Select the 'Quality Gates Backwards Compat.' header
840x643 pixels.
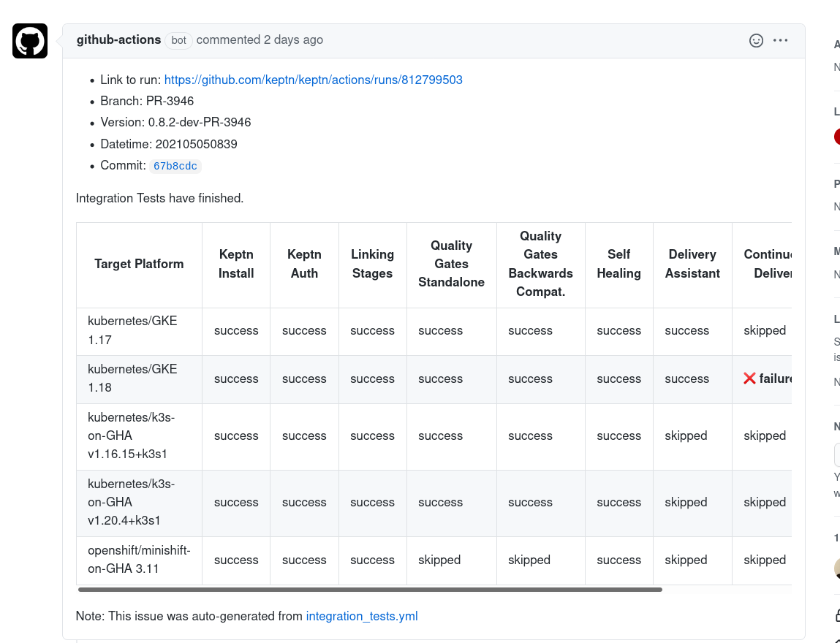tap(540, 264)
